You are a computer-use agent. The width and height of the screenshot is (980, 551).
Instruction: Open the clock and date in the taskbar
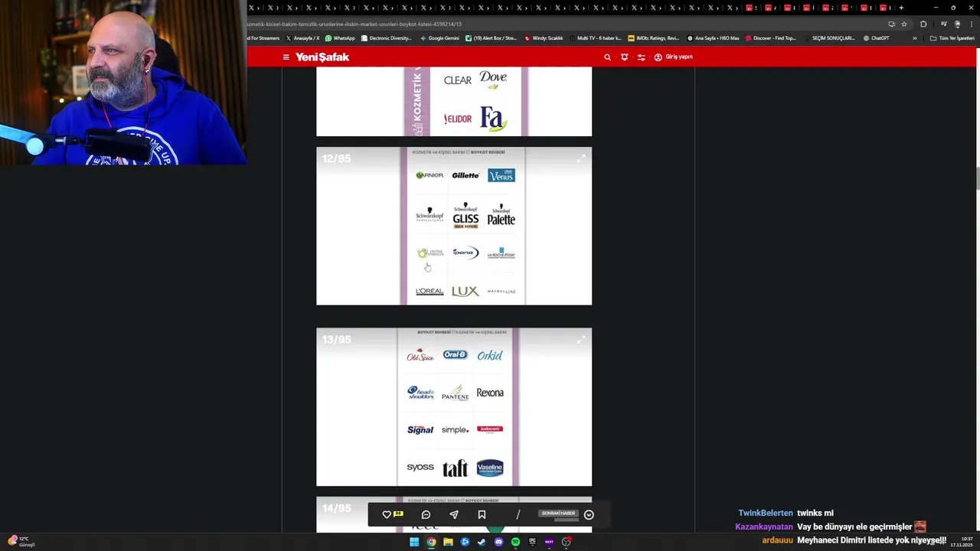(962, 542)
